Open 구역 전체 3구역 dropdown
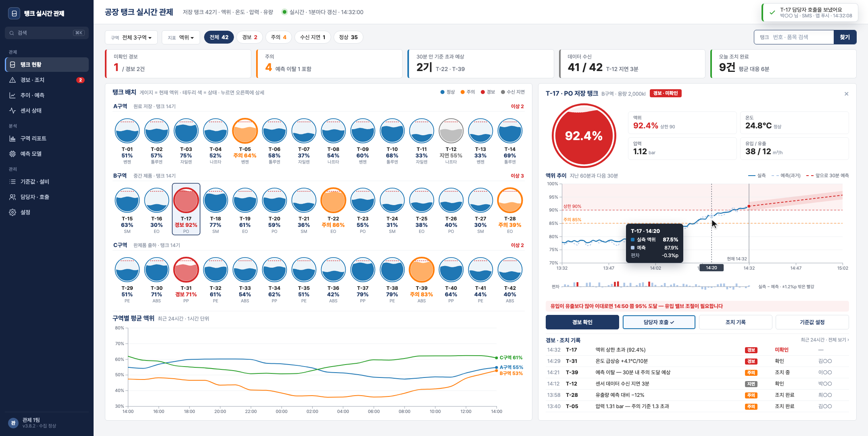Screen dimensions: 868x436 tap(132, 38)
